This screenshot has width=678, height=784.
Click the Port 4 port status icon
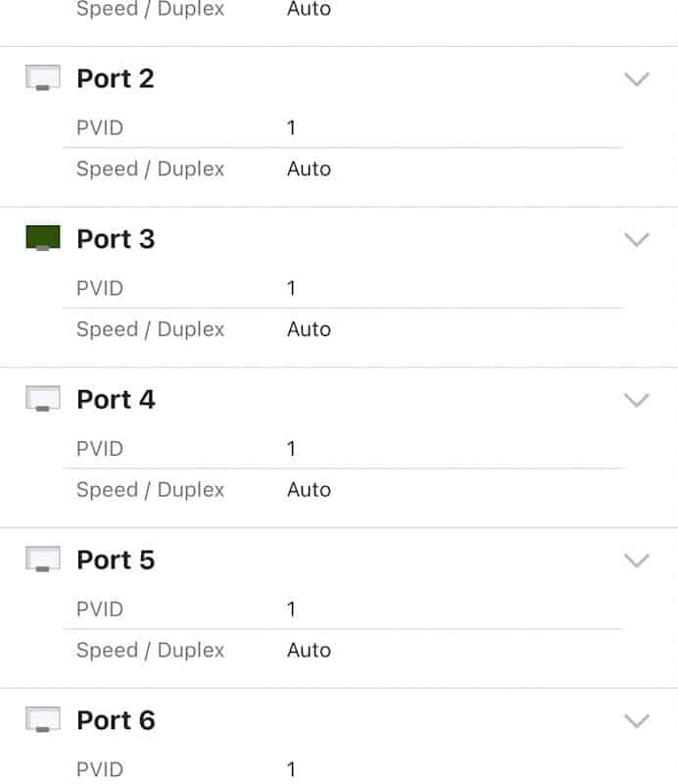(x=43, y=399)
